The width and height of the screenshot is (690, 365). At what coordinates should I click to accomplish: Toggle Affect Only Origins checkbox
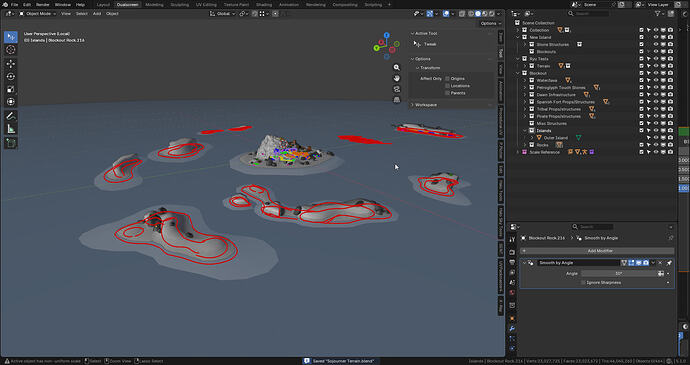point(447,79)
